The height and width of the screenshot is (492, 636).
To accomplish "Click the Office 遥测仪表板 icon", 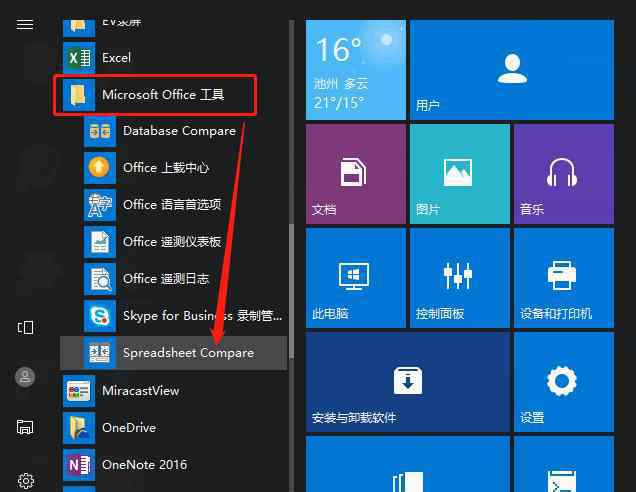I will pyautogui.click(x=100, y=242).
